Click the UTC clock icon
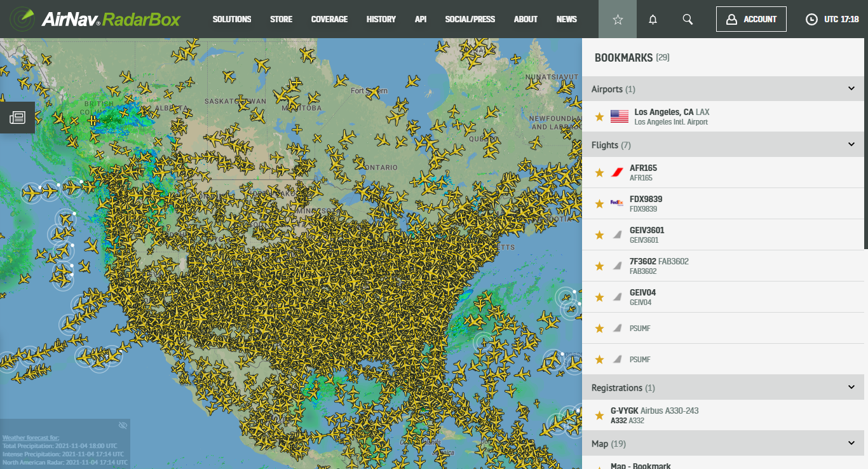Viewport: 868px width, 469px height. pos(811,19)
